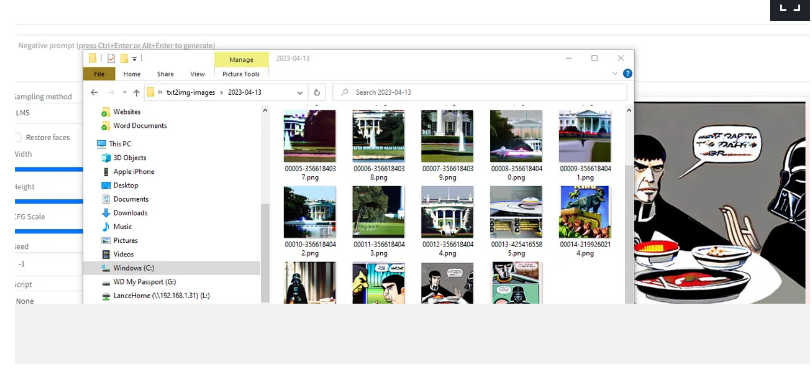The width and height of the screenshot is (812, 374).
Task: Open Pictures in navigation pane
Action: (125, 240)
